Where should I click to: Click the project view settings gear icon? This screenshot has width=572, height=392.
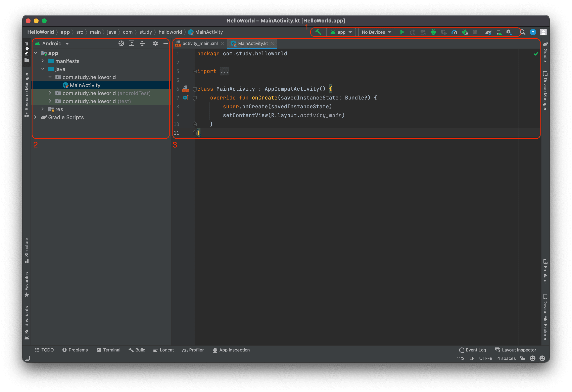coord(155,44)
